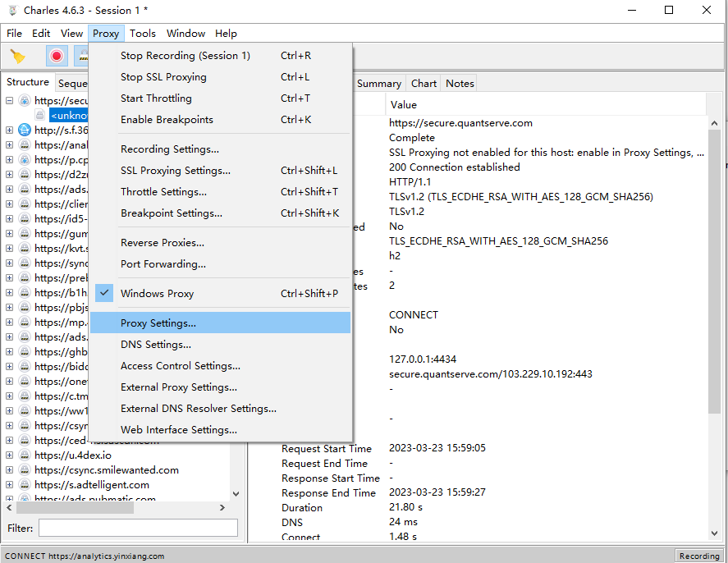
Task: Open the Tools menu
Action: pyautogui.click(x=143, y=34)
